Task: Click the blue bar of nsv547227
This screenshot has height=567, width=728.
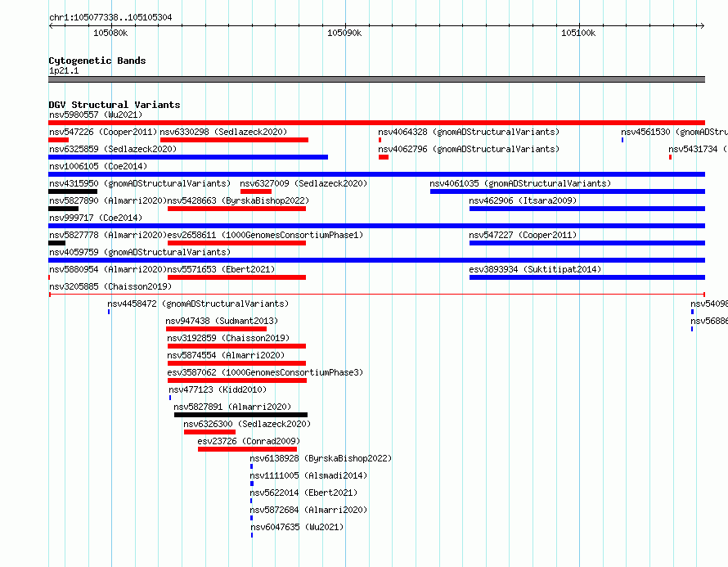Action: (x=587, y=243)
